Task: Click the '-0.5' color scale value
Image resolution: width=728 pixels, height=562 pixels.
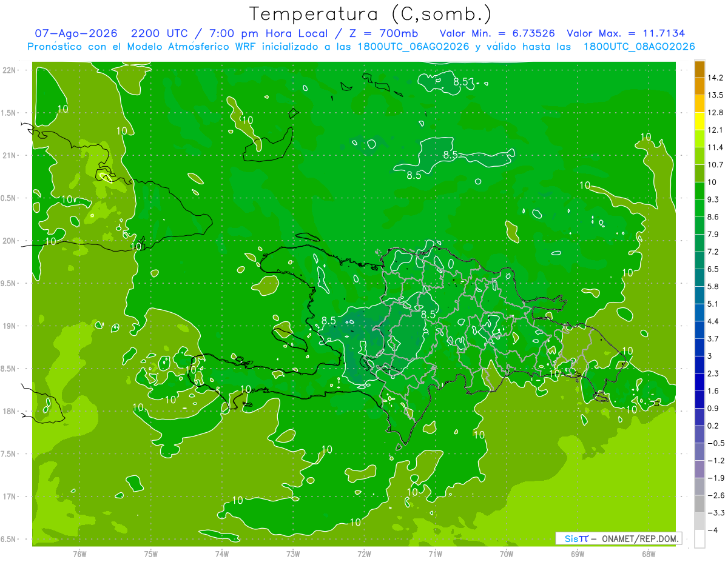Action: point(715,443)
